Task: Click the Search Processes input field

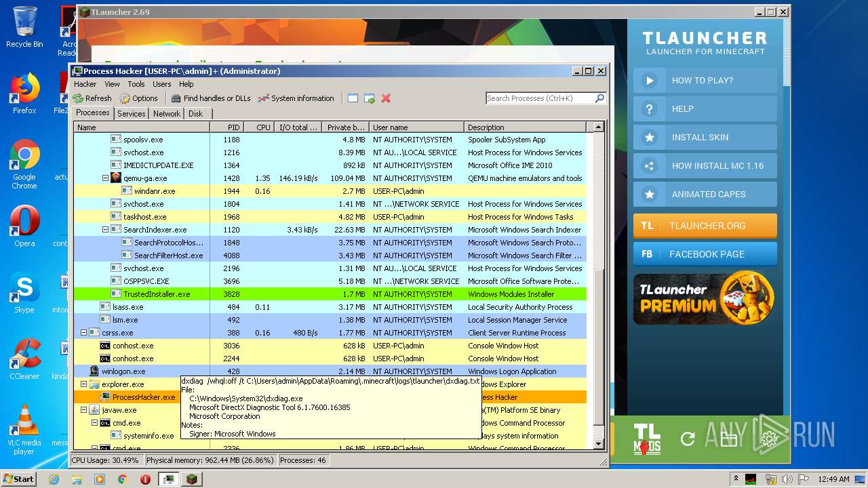Action: coord(540,98)
